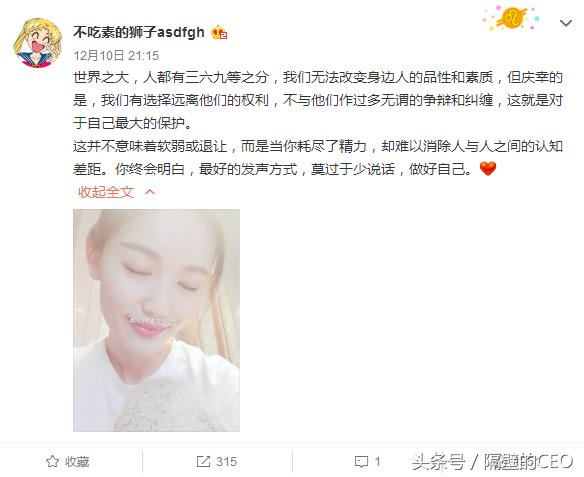This screenshot has width=584, height=477.
Task: Click the post's final paragraph text
Action: [x=318, y=158]
